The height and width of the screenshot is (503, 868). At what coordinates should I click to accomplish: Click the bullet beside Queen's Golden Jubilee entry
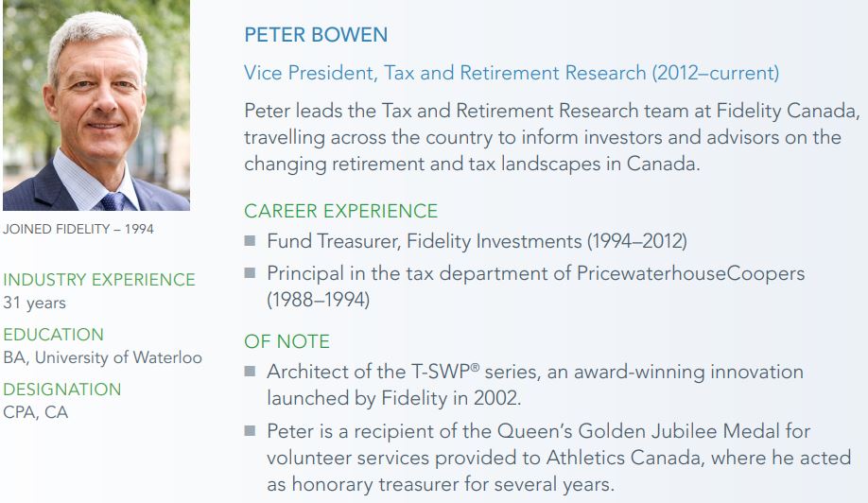click(251, 431)
